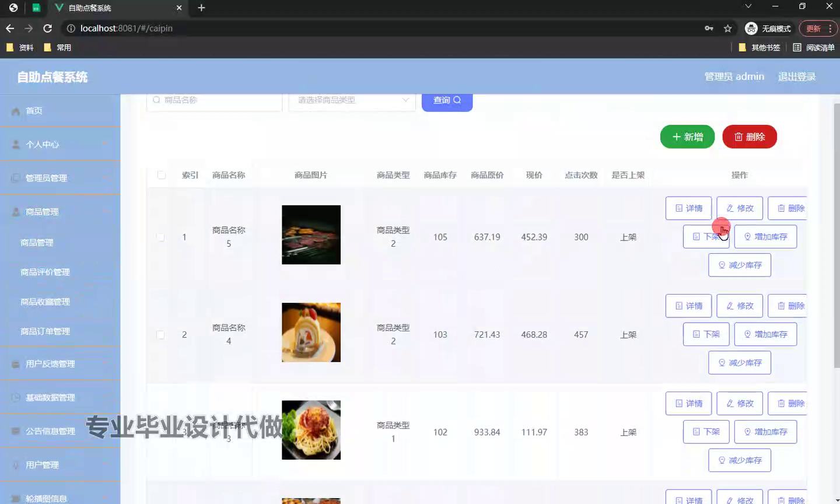The image size is (840, 504).
Task: Open the tab search dropdown arrow
Action: click(x=748, y=6)
